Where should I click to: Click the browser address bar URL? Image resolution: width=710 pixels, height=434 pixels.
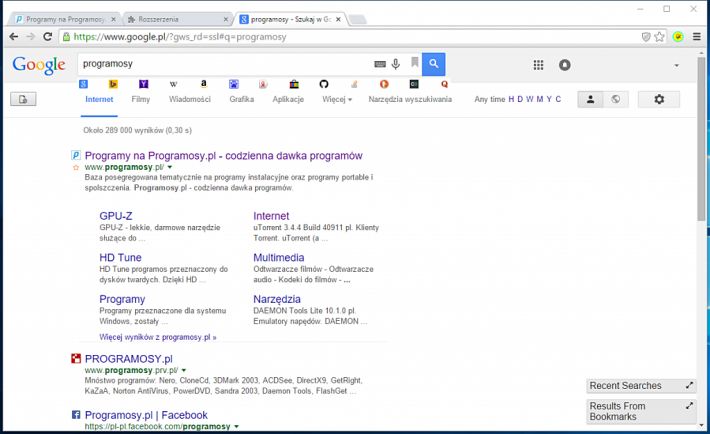tap(180, 37)
